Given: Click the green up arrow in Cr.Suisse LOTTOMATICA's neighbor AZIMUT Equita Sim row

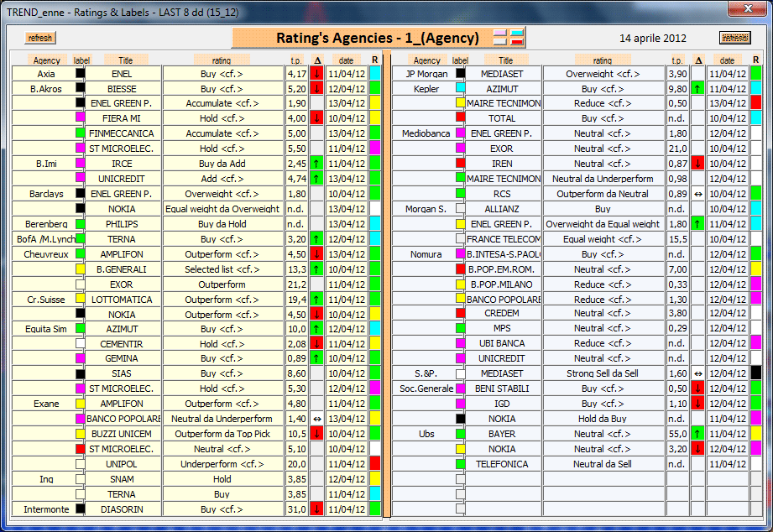Looking at the screenshot, I should point(316,329).
